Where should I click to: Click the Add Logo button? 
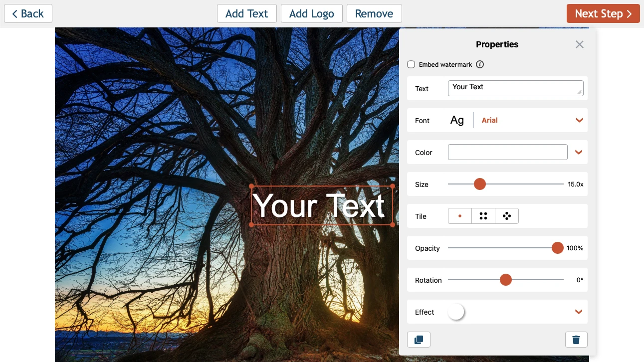pos(312,13)
